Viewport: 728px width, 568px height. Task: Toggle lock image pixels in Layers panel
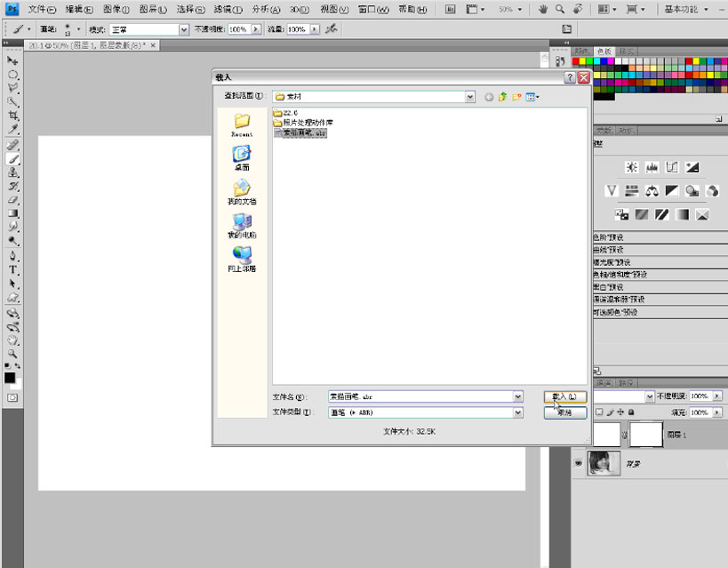coord(610,412)
